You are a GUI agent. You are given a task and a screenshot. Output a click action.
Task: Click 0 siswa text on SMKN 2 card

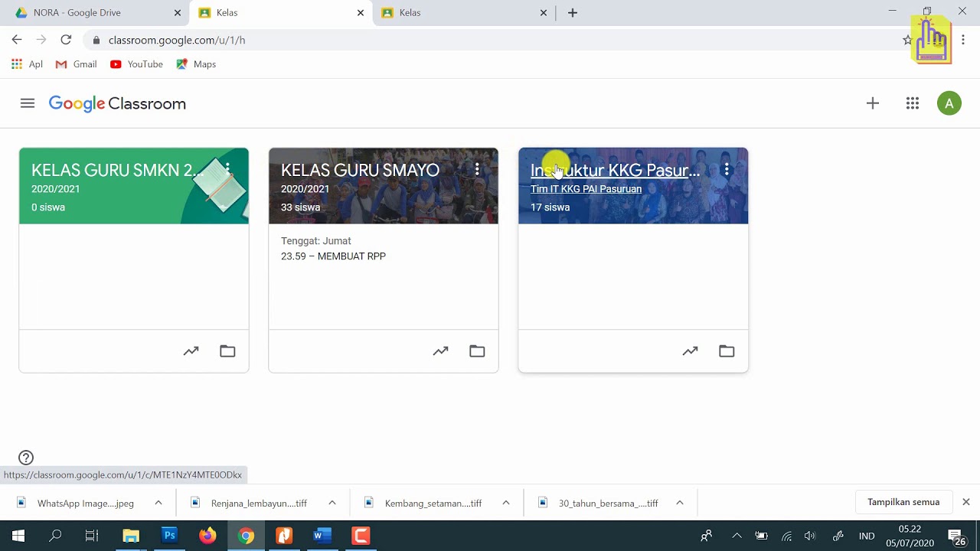coord(48,207)
